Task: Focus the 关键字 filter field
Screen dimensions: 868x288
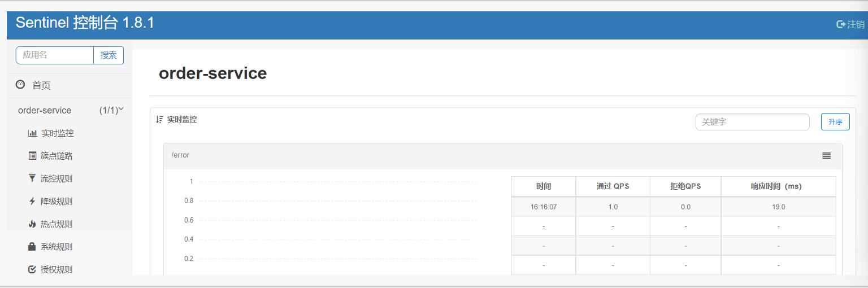Action: click(x=752, y=122)
